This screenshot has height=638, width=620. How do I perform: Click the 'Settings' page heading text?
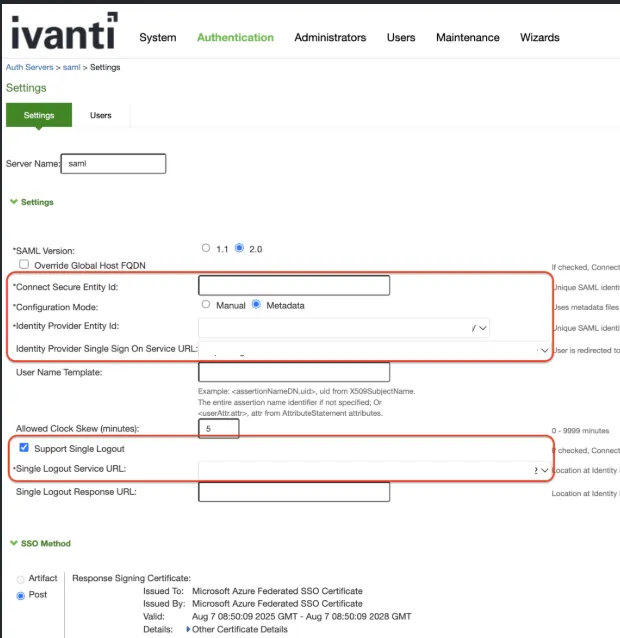[x=26, y=88]
